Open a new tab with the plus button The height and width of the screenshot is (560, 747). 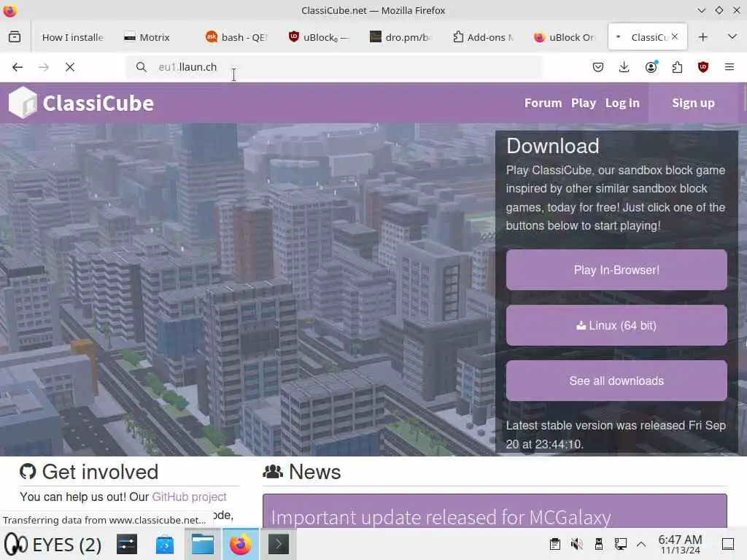[703, 36]
